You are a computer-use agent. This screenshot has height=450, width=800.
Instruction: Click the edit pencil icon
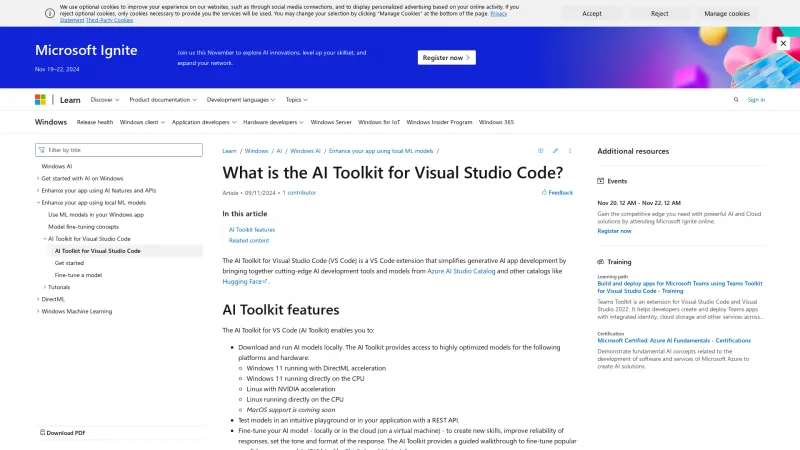point(555,151)
